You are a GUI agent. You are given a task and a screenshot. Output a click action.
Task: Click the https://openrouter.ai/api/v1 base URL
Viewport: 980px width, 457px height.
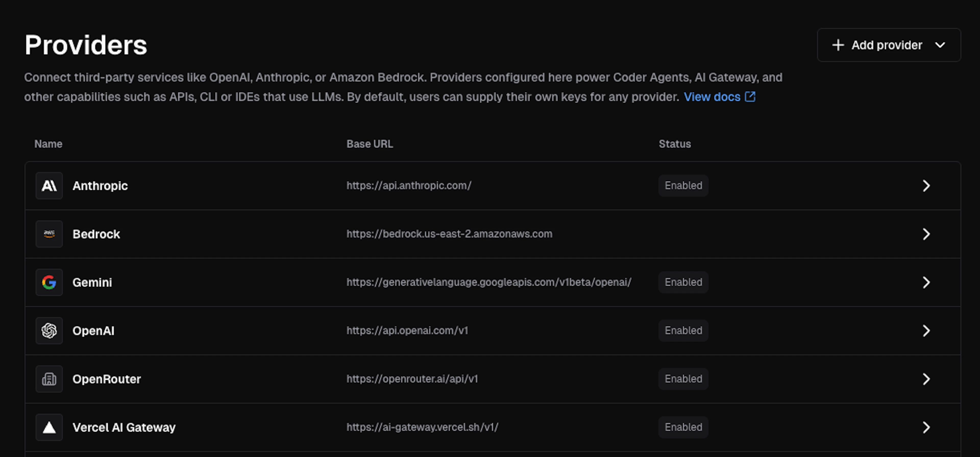412,379
